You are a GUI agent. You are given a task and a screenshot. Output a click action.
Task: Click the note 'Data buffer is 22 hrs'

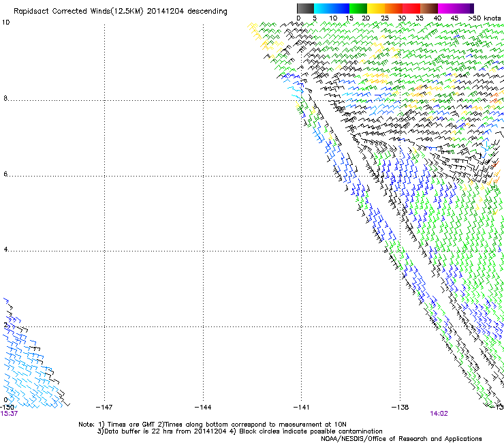[138, 431]
